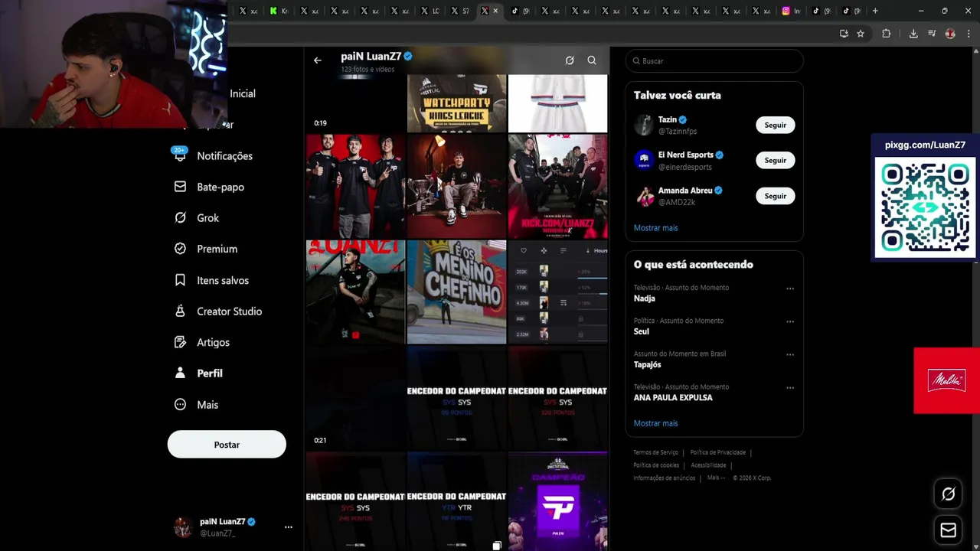Open Acessibilidade footer link
The width and height of the screenshot is (980, 551).
pos(708,465)
